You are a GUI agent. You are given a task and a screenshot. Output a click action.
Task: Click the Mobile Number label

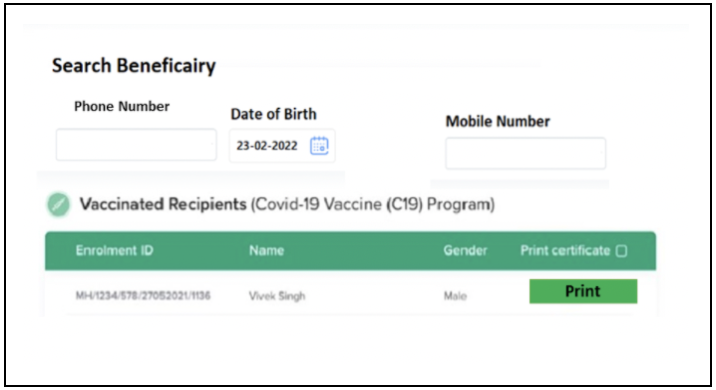click(x=497, y=121)
